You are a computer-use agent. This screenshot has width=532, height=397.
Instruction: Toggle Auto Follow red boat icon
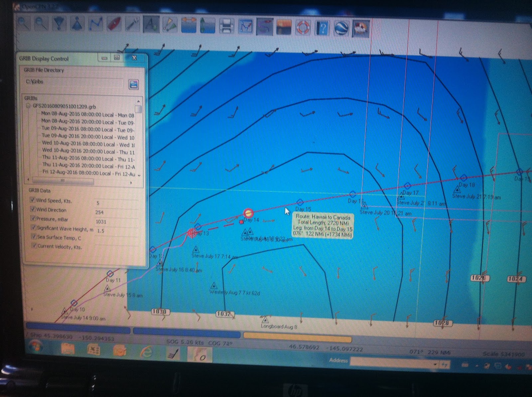(x=114, y=24)
